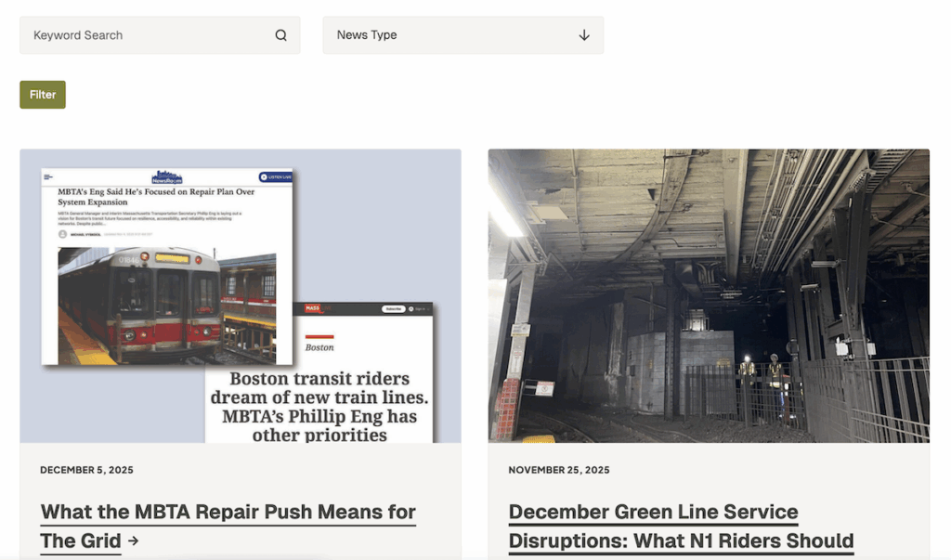Focus the Keyword Search field
The height and width of the screenshot is (560, 951).
(x=149, y=35)
